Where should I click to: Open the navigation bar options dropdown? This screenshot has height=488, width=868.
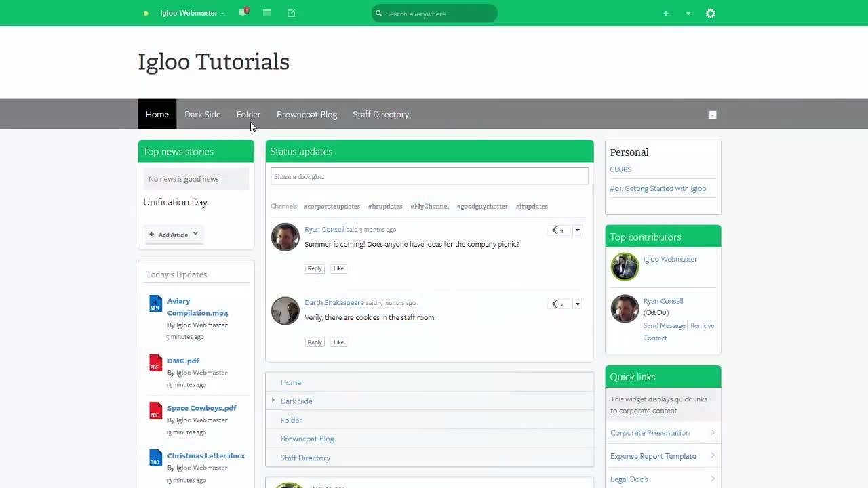[712, 115]
